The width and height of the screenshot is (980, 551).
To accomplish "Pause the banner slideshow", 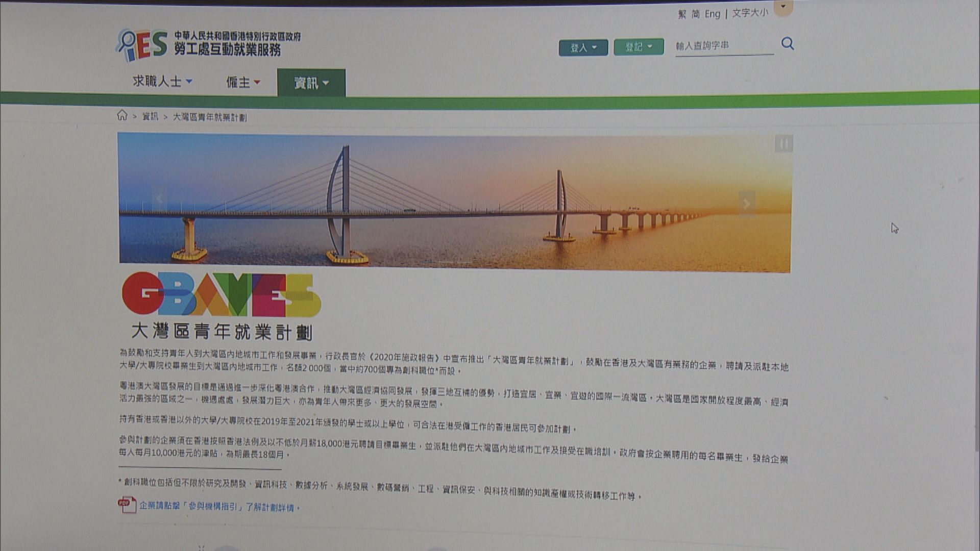I will [785, 144].
